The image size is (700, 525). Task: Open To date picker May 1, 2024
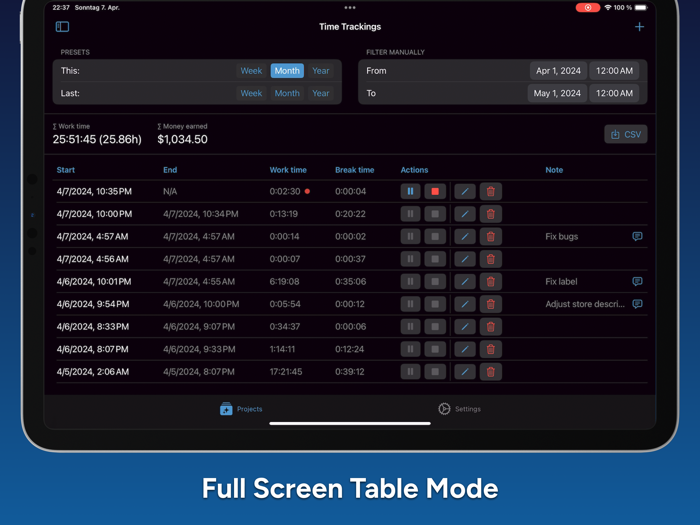[557, 93]
